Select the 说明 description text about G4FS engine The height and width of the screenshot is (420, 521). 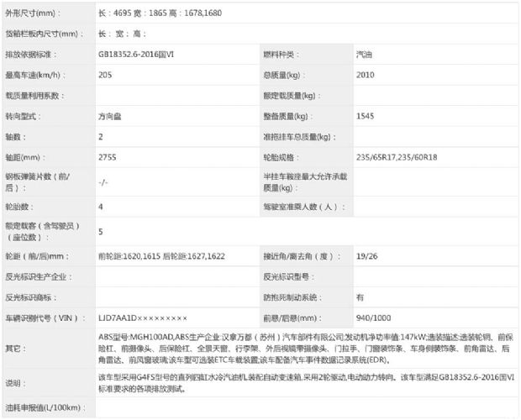(301, 385)
